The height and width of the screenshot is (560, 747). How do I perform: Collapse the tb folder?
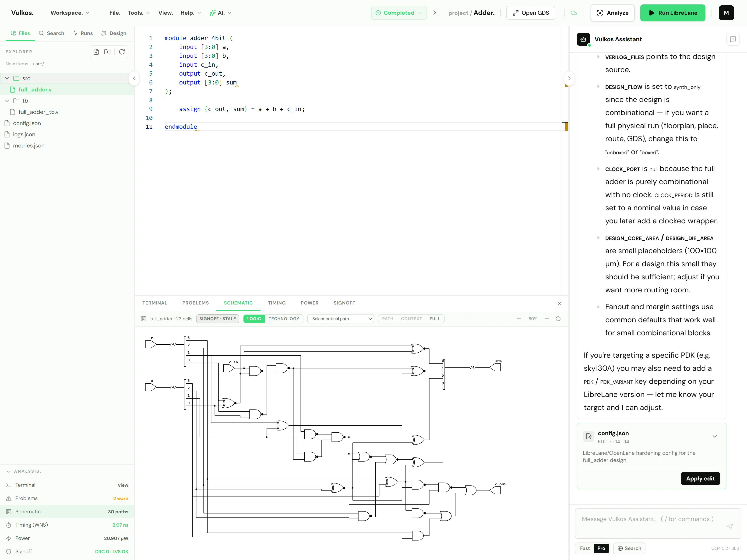click(x=7, y=101)
